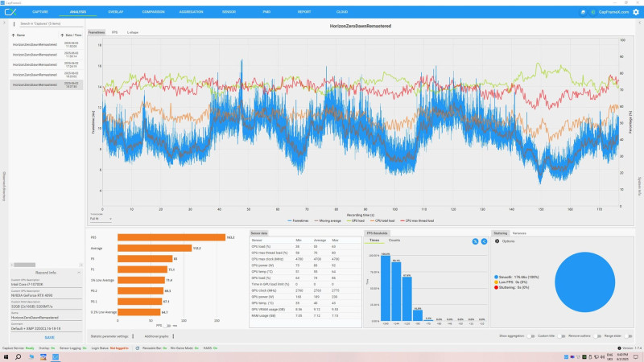Open the CLOUD tab
Viewport: 644px width, 362px height.
342,12
